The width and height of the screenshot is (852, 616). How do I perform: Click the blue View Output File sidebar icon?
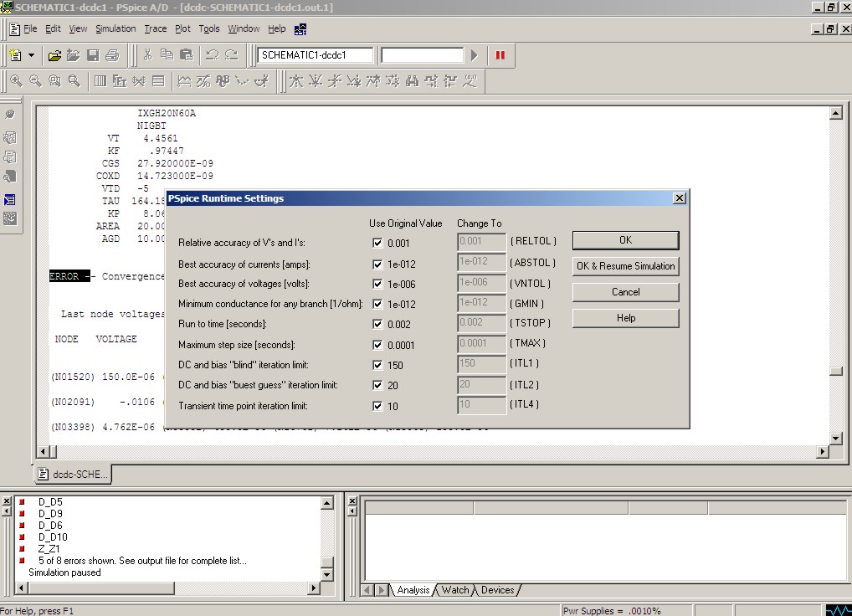10,199
